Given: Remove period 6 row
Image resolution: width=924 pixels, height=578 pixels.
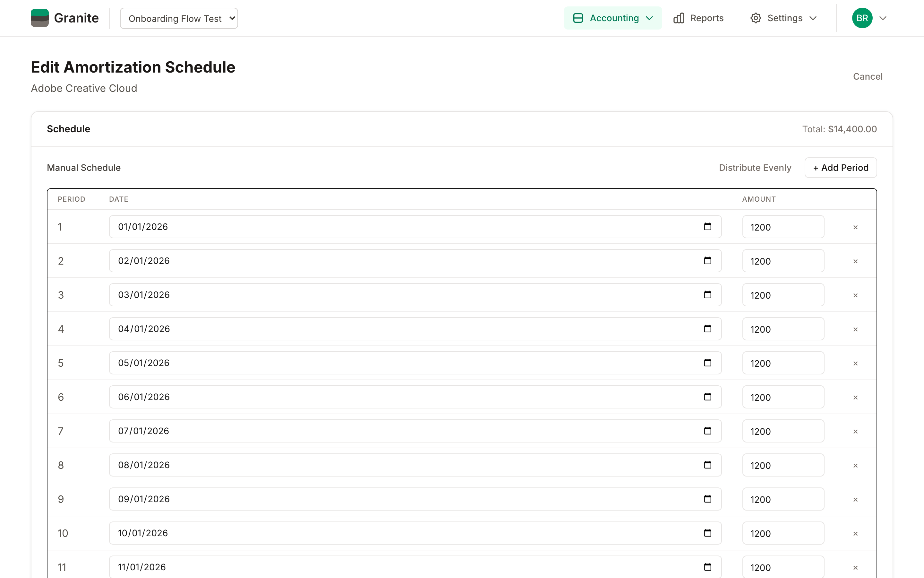Looking at the screenshot, I should [x=855, y=397].
